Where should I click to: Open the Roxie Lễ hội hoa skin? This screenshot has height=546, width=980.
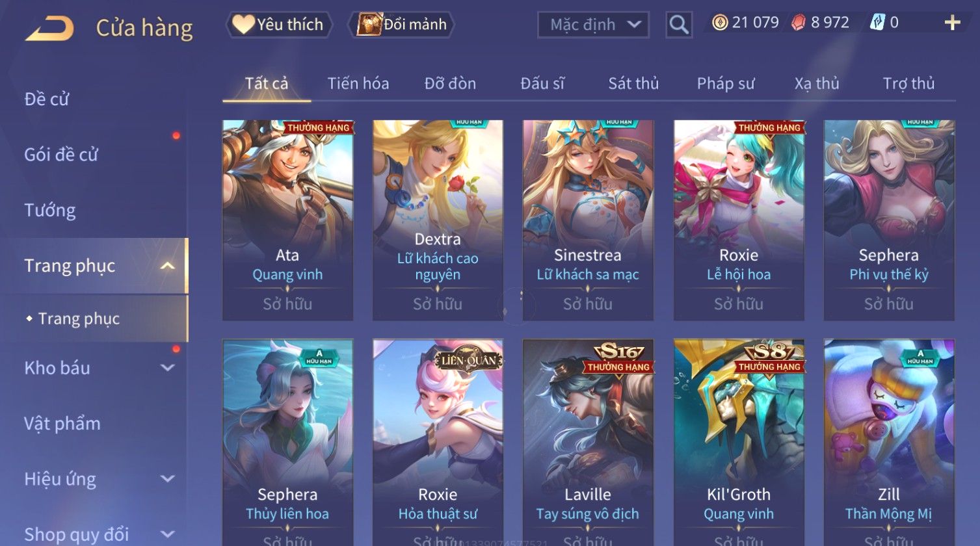pos(739,220)
